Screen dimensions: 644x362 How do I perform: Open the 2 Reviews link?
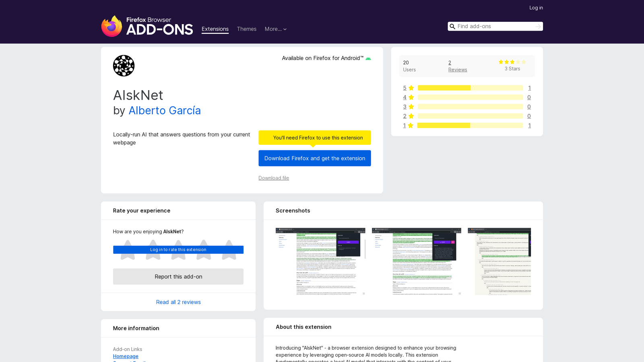(x=458, y=66)
